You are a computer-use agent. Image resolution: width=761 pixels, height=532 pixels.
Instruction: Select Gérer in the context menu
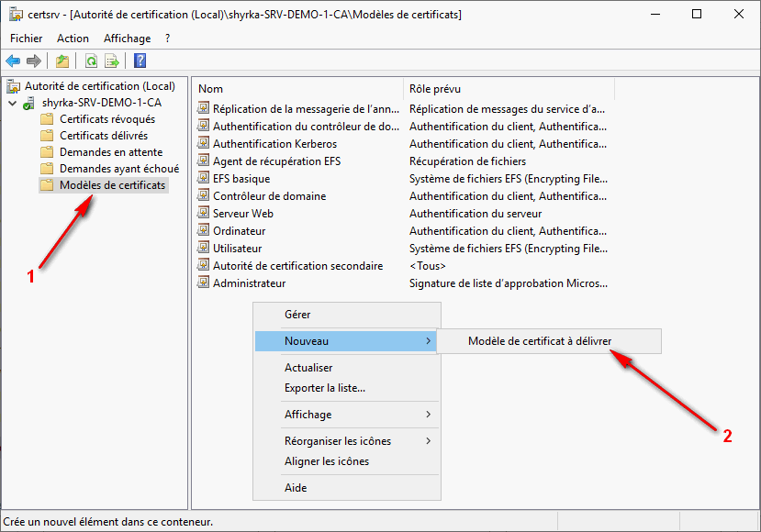[297, 315]
